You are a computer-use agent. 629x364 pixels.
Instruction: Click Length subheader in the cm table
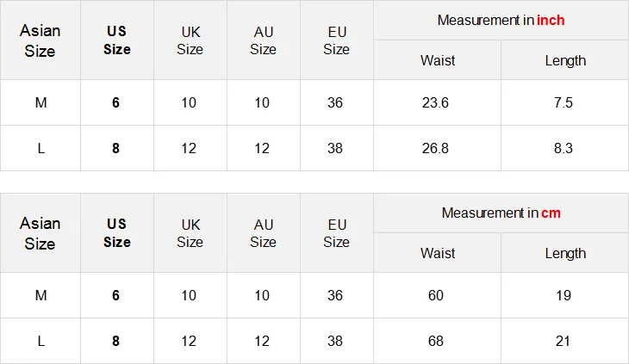[565, 253]
